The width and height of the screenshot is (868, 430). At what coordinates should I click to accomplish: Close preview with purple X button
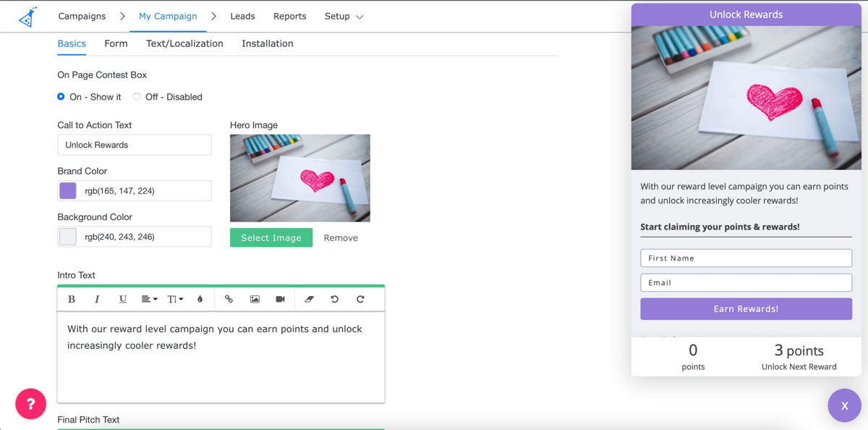tap(844, 405)
